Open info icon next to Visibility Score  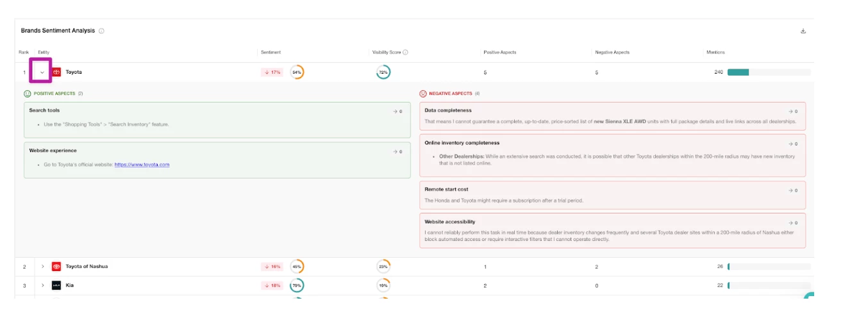click(405, 53)
